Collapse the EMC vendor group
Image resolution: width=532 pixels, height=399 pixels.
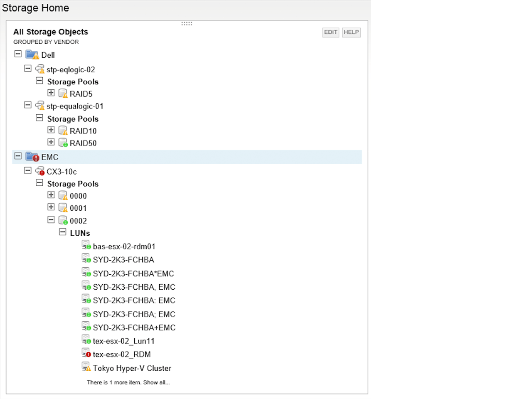tap(18, 156)
